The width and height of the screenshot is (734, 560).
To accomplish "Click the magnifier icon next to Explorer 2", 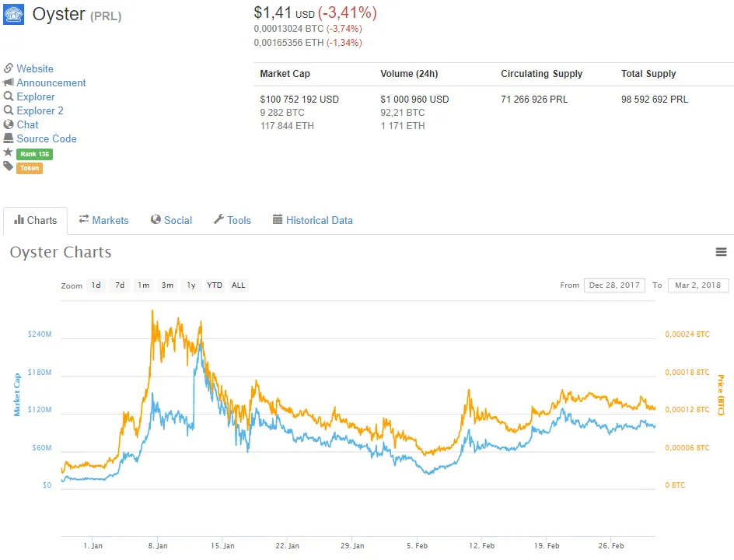I will coord(8,110).
